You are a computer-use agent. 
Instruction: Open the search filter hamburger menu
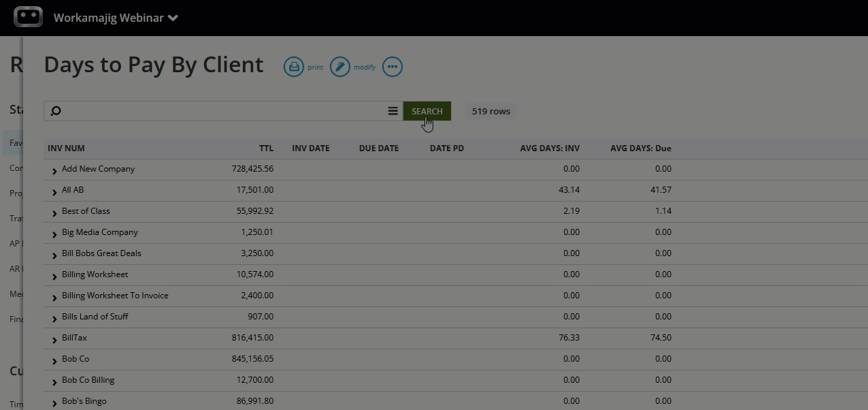tap(393, 111)
